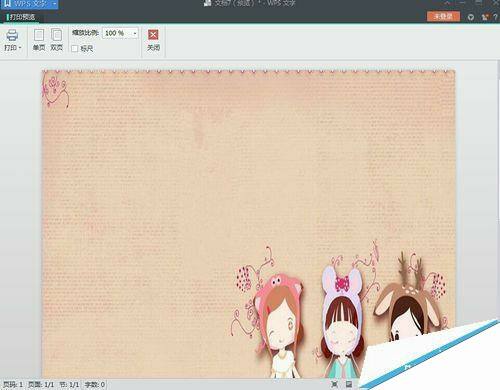Open the zoom ratio 100 % combo box
Screen dimensions: 500x390
coord(120,33)
